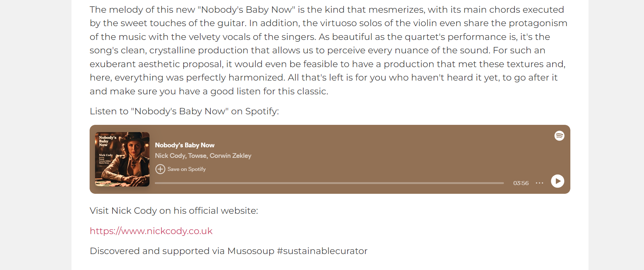Open the Towse artist link
The height and width of the screenshot is (270, 644).
click(x=197, y=156)
